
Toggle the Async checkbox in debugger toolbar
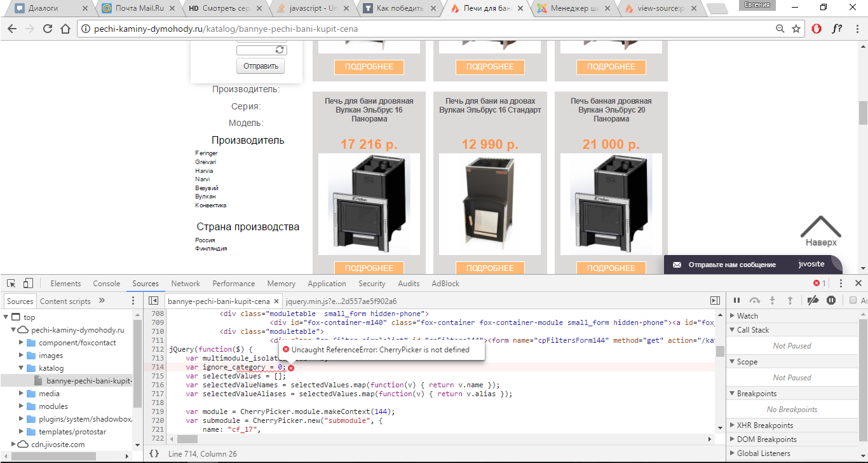click(853, 301)
